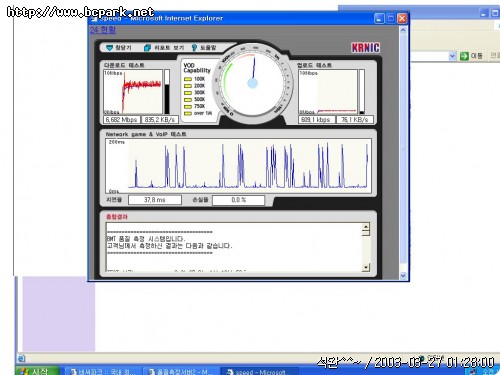Select the '835,2 KB/s' download value
The height and width of the screenshot is (375, 500).
coord(160,120)
